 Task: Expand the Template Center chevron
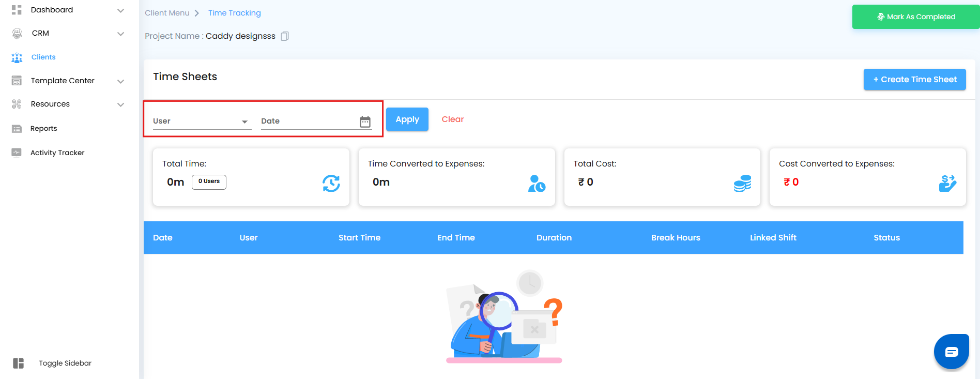coord(120,81)
